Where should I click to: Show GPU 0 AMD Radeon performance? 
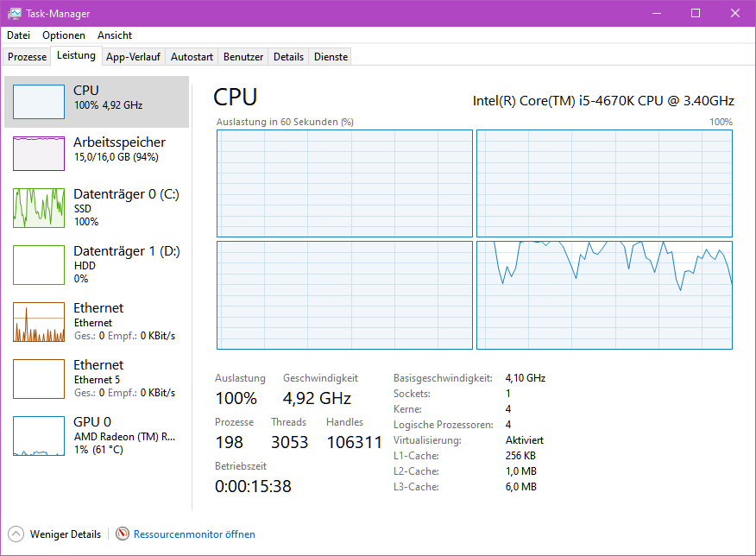coord(97,435)
